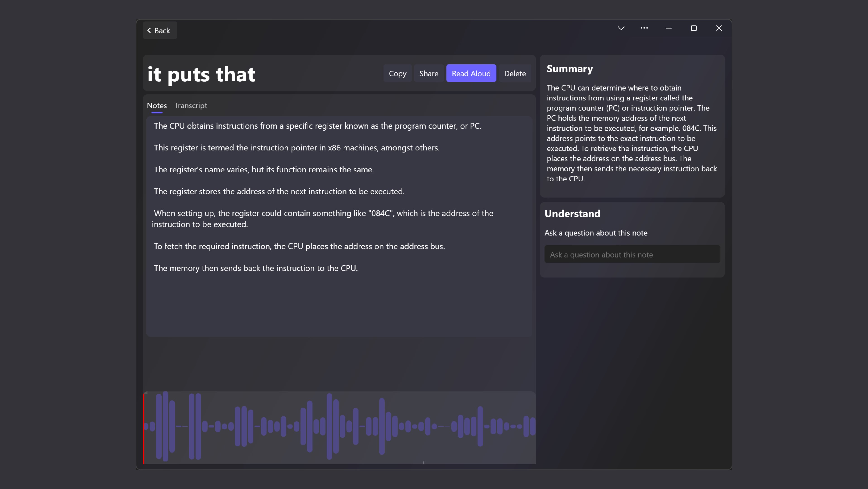This screenshot has width=868, height=489.
Task: Copy the note contents
Action: pyautogui.click(x=397, y=73)
